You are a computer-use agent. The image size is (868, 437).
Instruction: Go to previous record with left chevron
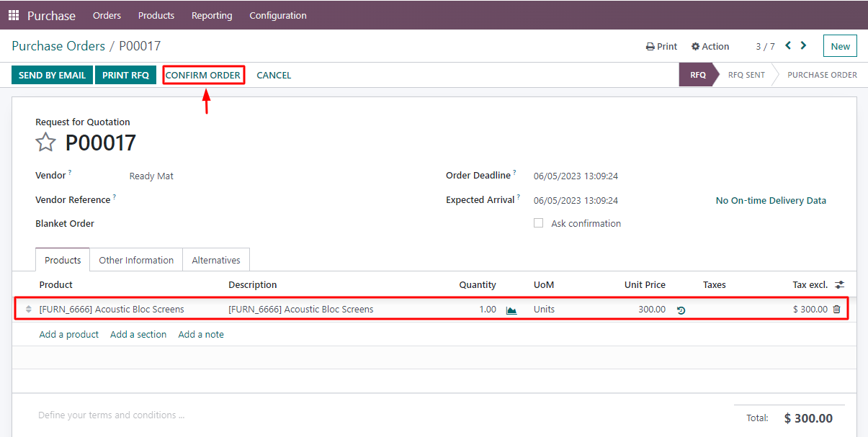click(x=788, y=45)
